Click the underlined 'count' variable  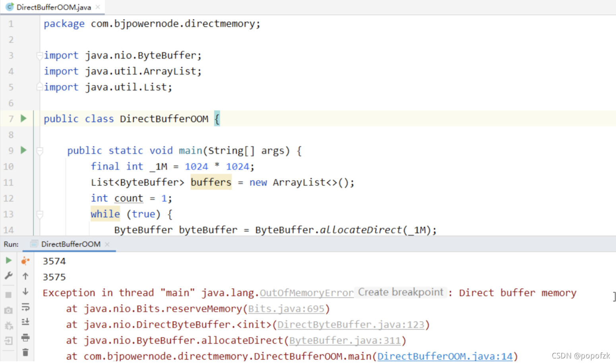click(129, 198)
